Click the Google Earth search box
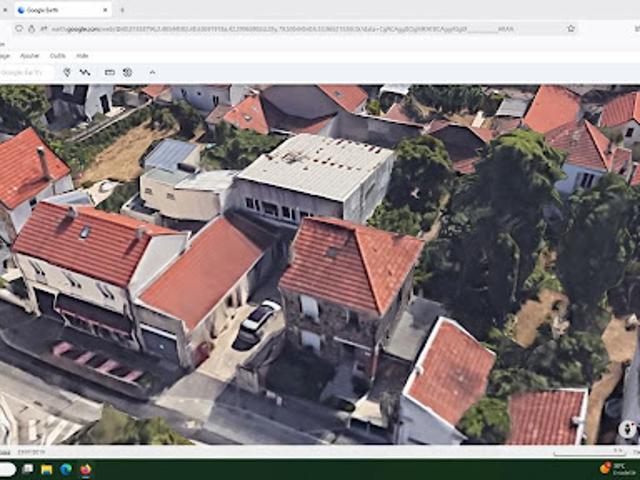This screenshot has width=640, height=480. pos(25,72)
